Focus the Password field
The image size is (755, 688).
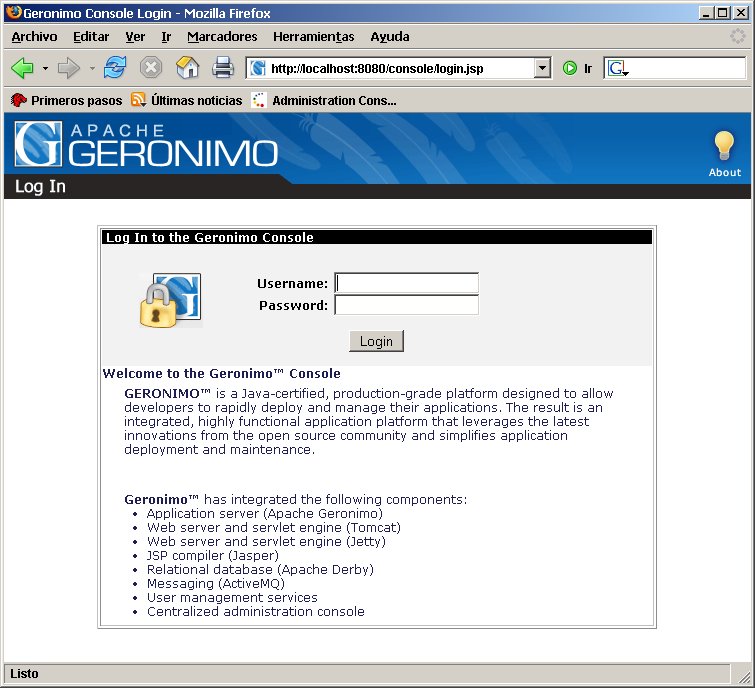tap(407, 305)
